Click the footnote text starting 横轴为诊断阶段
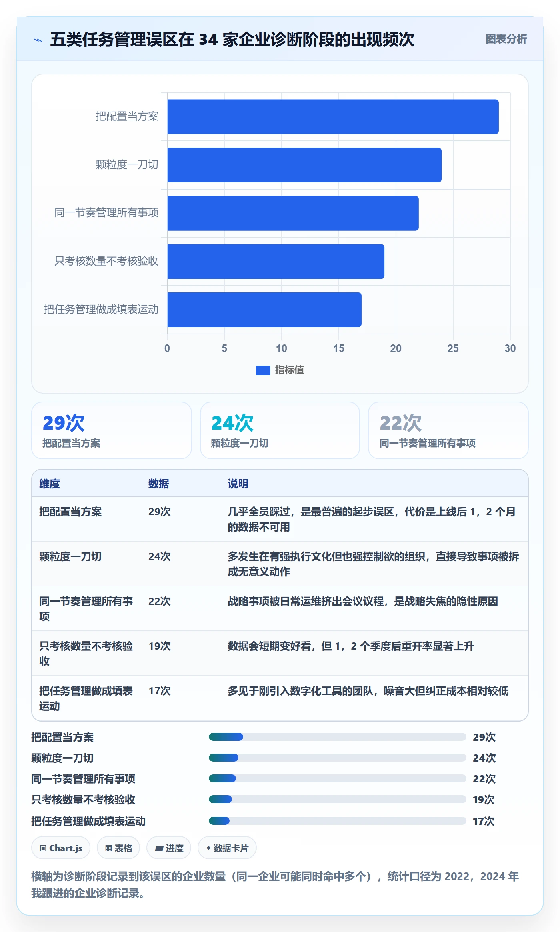The image size is (560, 932). 275,884
